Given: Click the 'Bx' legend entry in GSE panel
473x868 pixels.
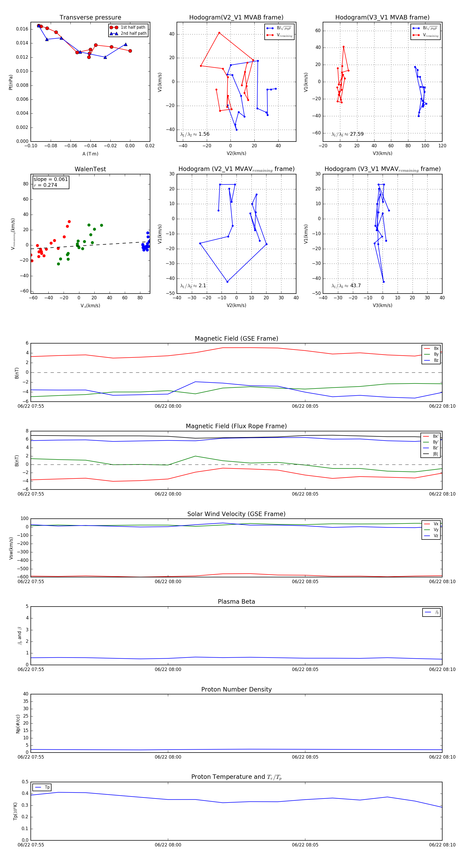Looking at the screenshot, I should [431, 349].
